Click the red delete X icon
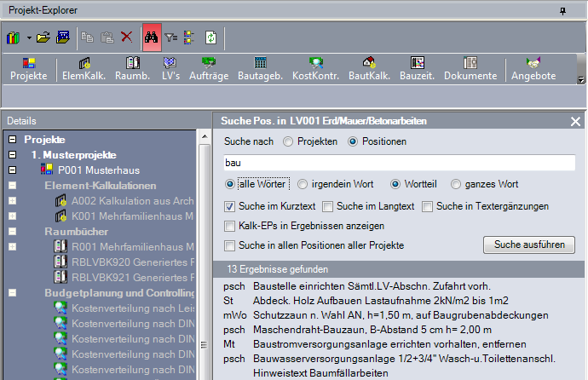The height and width of the screenshot is (380, 588). [126, 37]
